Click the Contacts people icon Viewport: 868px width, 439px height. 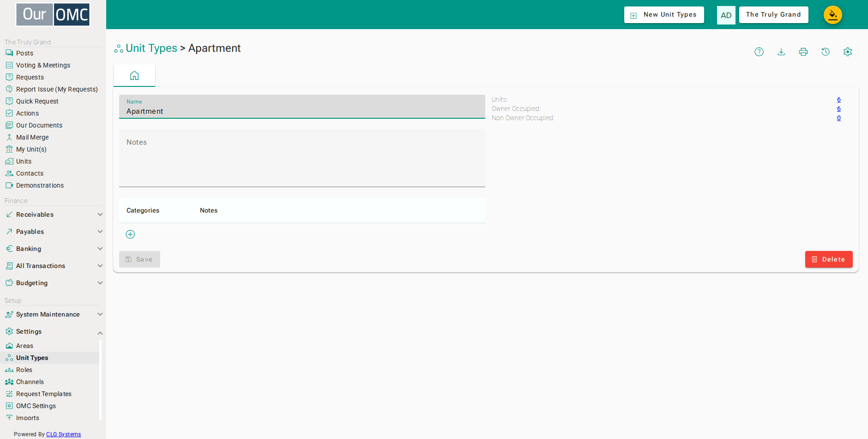click(9, 173)
